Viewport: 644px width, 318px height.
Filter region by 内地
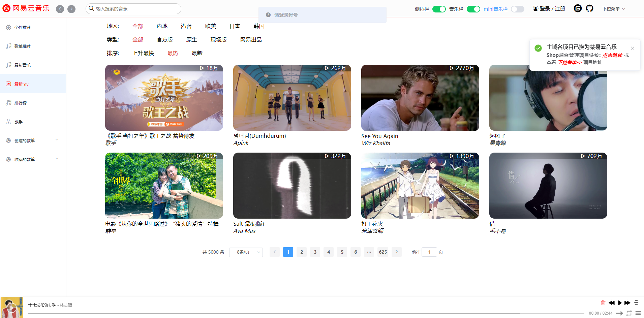(162, 26)
